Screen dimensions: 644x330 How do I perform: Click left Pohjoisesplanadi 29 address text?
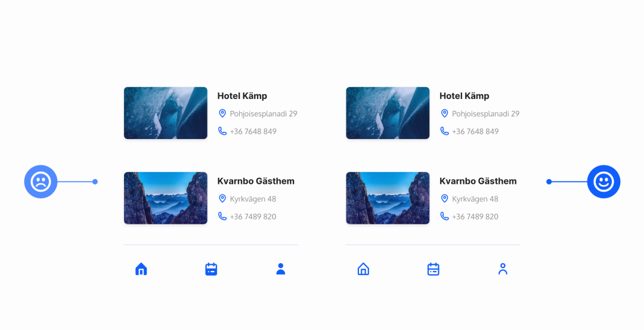click(264, 114)
